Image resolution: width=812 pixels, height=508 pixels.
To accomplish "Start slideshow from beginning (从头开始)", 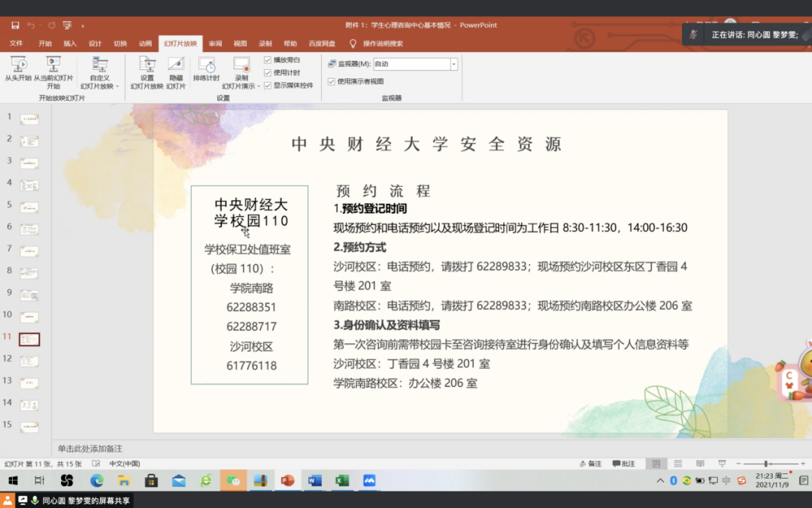I will 18,69.
